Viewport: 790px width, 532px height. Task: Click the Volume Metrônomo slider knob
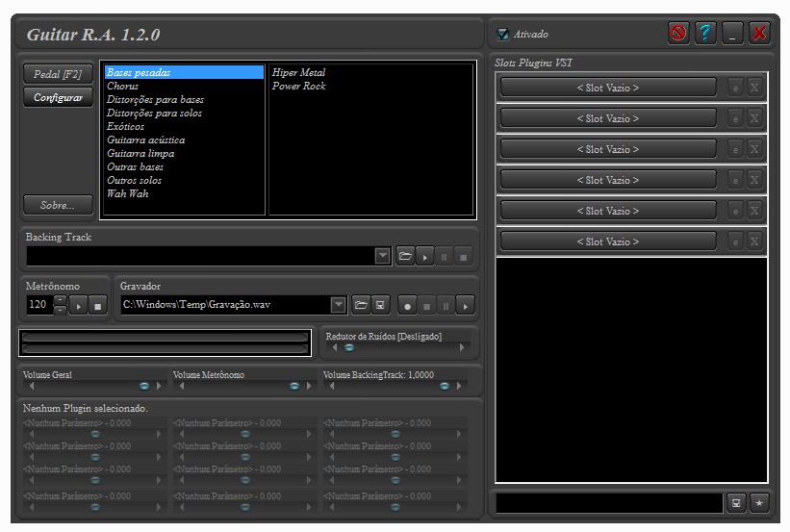pos(294,386)
